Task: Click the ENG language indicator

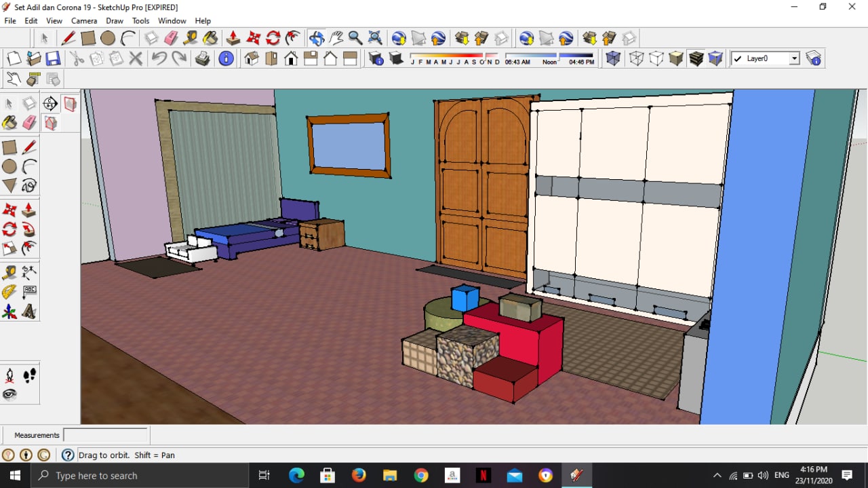Action: [781, 476]
